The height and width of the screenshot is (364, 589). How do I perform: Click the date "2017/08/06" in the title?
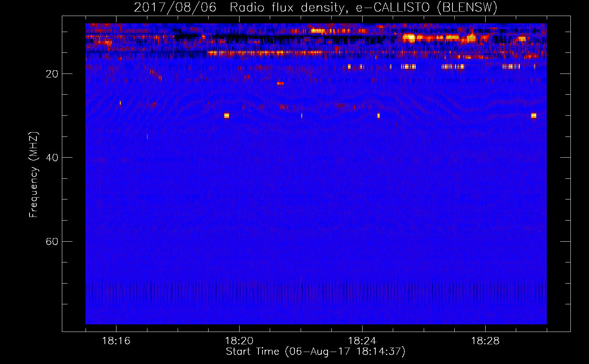tap(175, 7)
